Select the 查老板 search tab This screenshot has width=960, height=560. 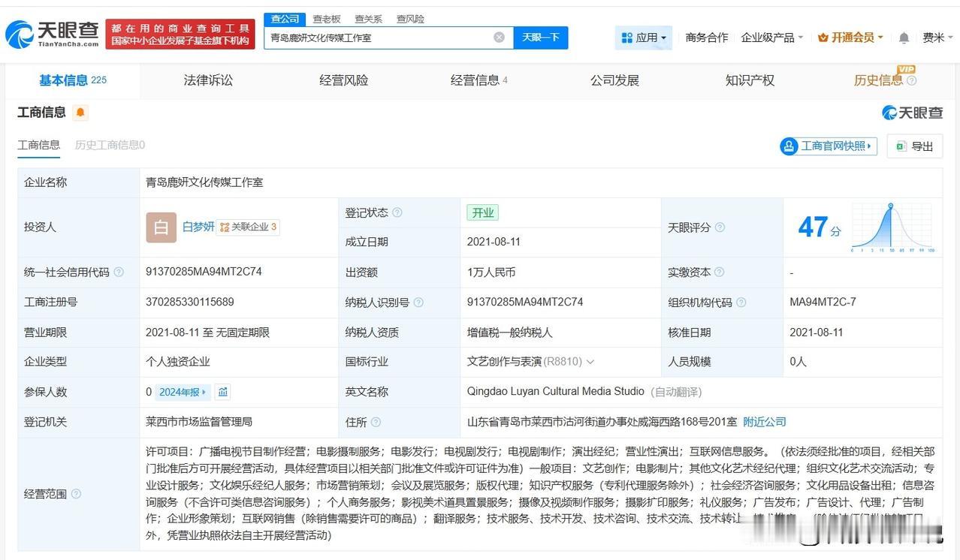tap(327, 19)
